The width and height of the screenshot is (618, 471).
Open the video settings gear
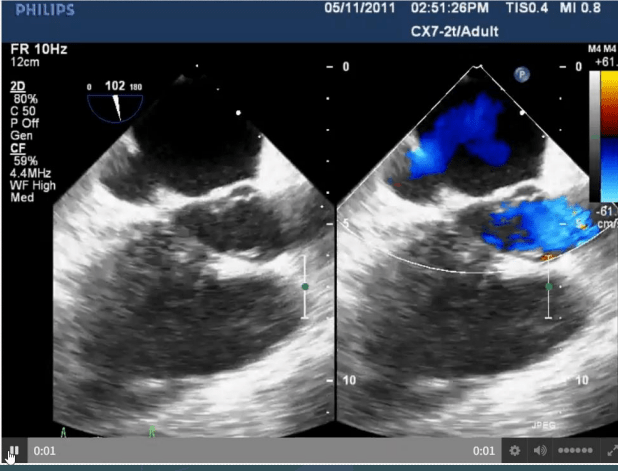(x=515, y=452)
